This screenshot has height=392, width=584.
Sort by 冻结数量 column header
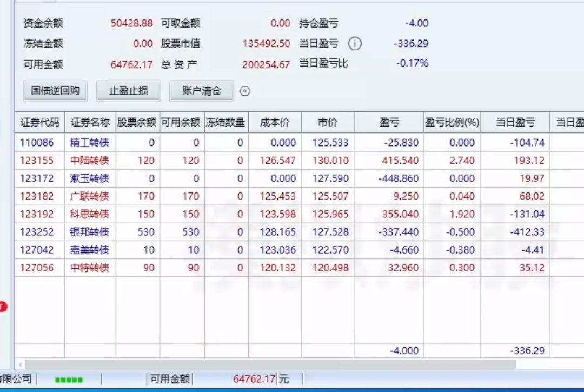(227, 122)
